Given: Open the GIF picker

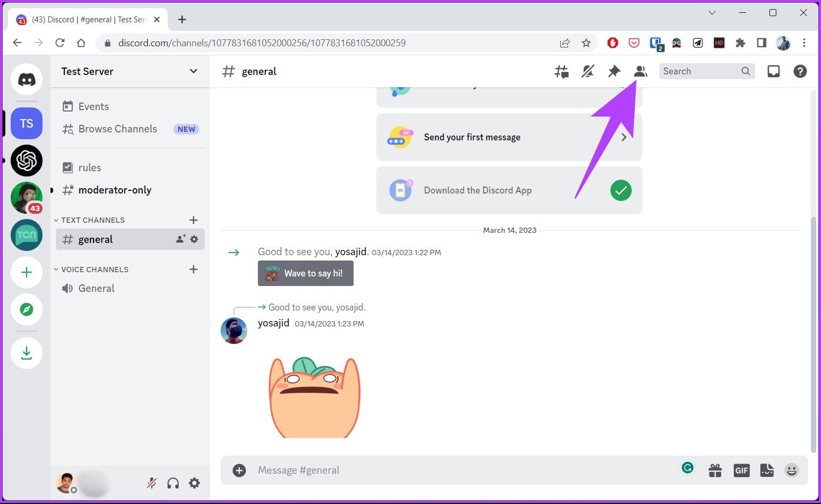Looking at the screenshot, I should click(741, 470).
